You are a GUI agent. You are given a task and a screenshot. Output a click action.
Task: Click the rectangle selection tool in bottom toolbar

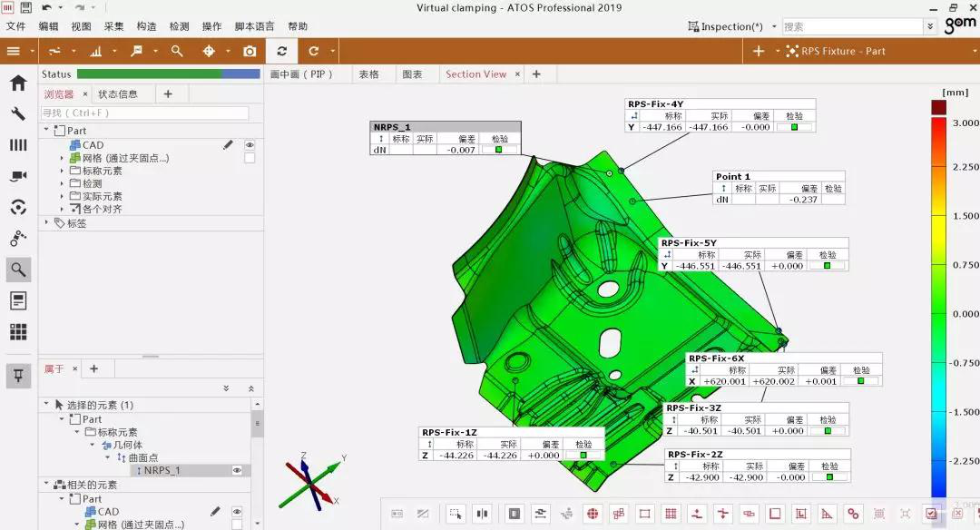[x=456, y=514]
